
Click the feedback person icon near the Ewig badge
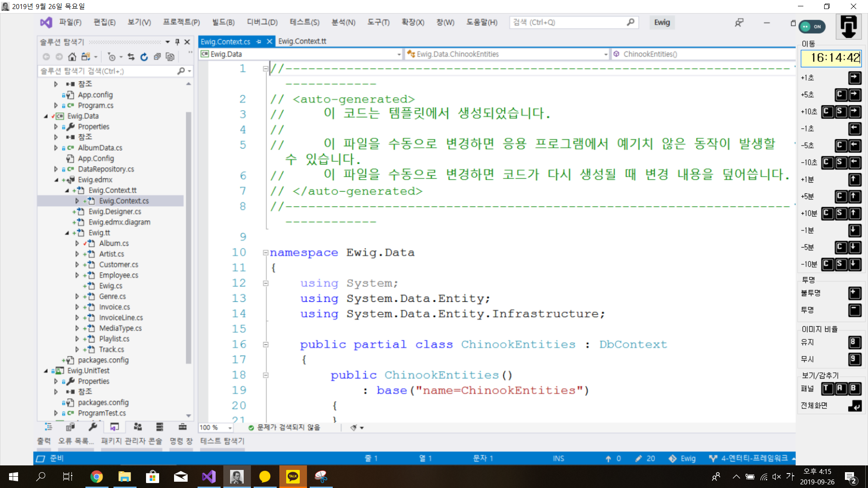pos(739,22)
